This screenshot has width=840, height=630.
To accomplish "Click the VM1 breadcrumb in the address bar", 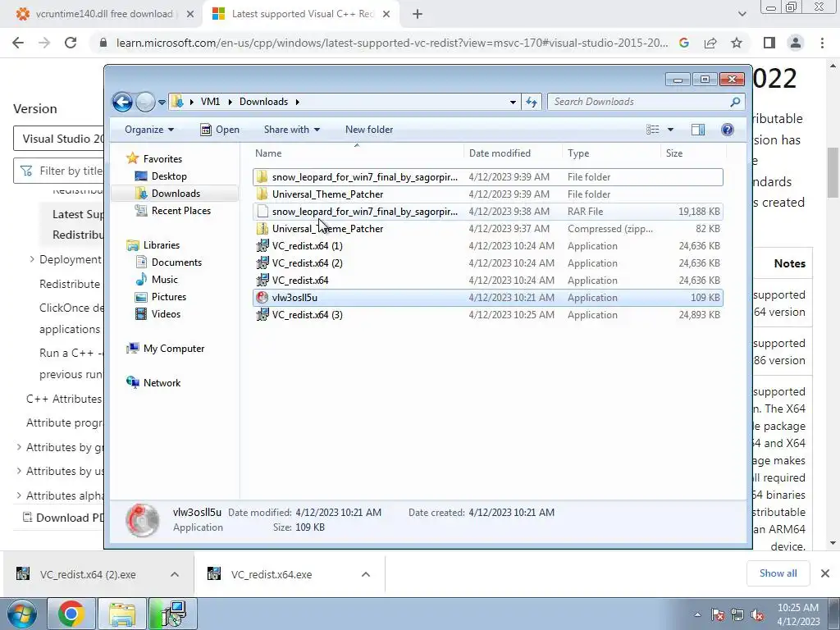I will coord(210,102).
